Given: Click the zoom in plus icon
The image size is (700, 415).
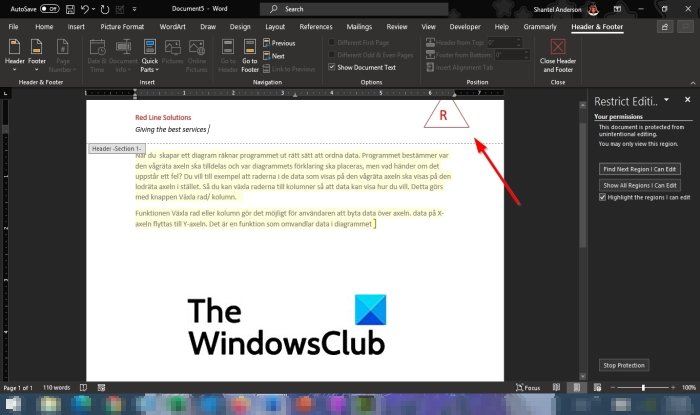Looking at the screenshot, I should tap(673, 387).
